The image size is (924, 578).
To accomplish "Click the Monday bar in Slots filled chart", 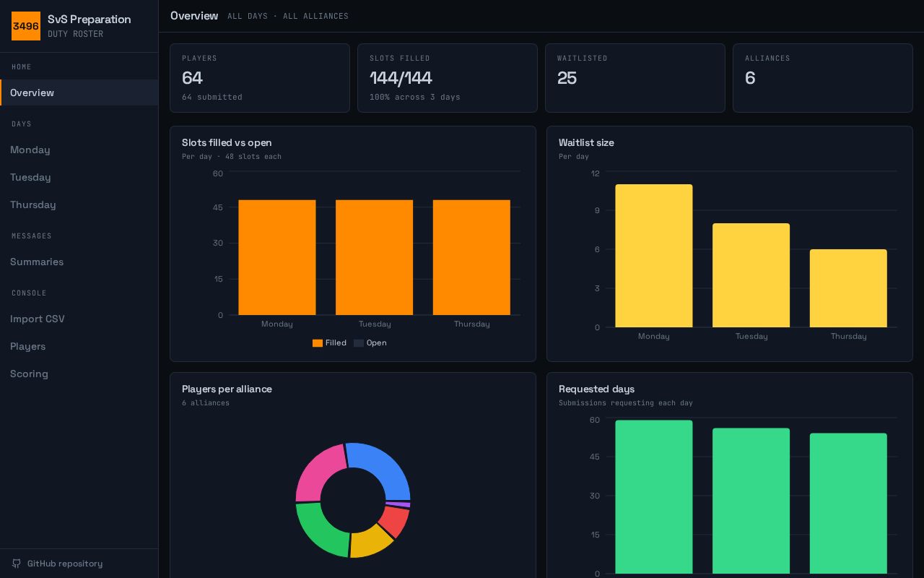I will coord(277,257).
